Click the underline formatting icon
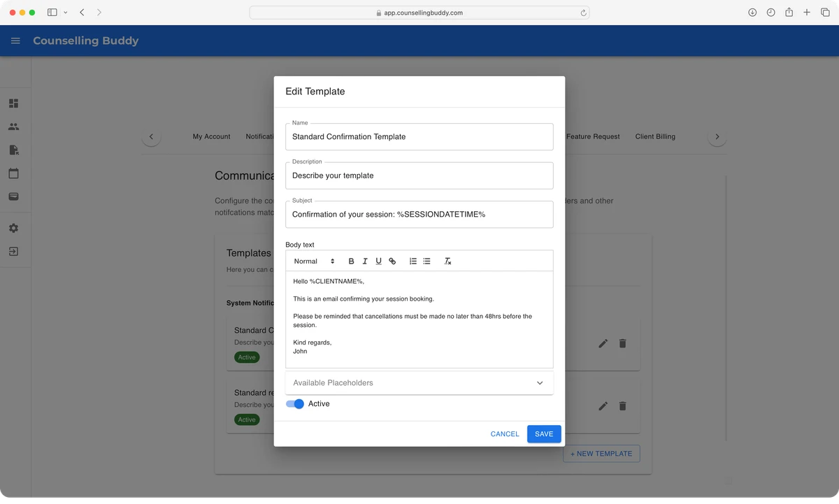The image size is (839, 504). point(378,261)
